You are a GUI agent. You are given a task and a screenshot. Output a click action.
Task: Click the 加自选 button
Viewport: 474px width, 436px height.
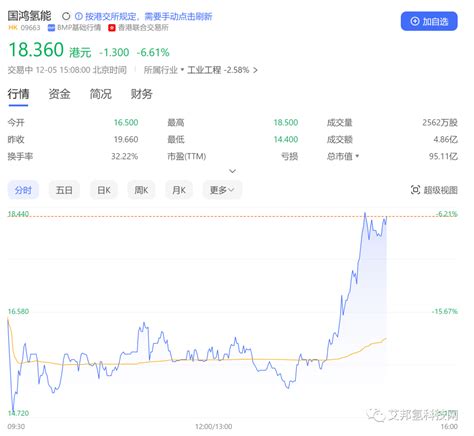click(x=429, y=21)
